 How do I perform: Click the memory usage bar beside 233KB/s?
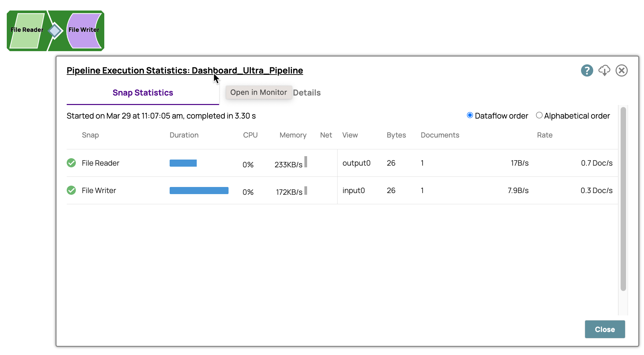tap(306, 162)
